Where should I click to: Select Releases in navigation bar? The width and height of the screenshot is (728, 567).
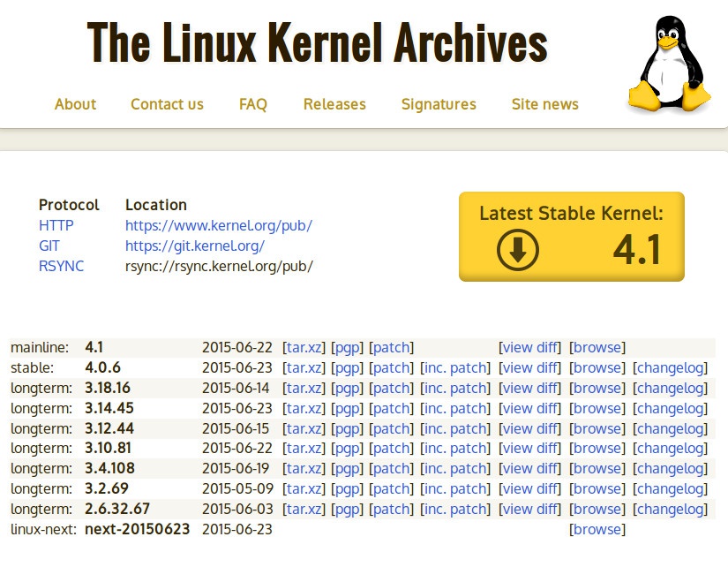(334, 104)
